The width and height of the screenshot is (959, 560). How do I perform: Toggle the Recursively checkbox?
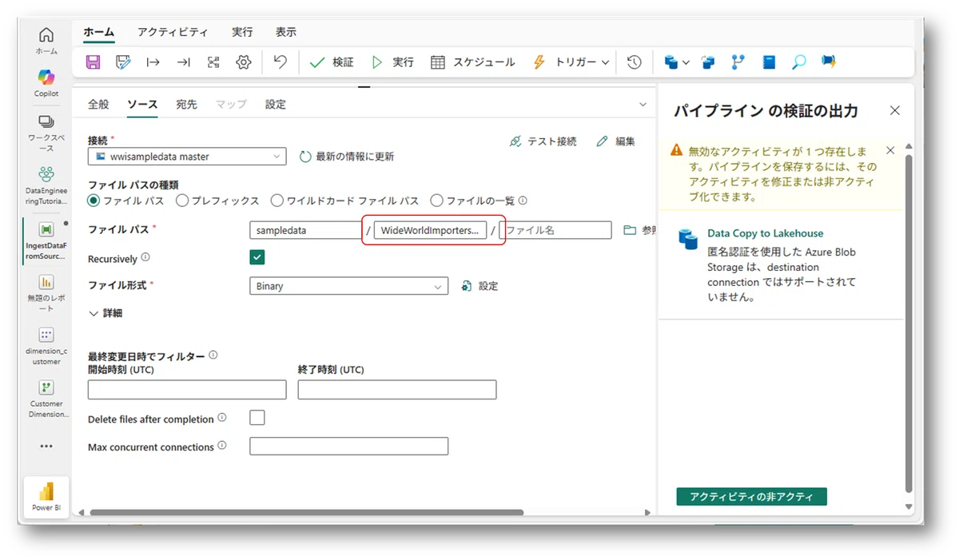tap(257, 257)
